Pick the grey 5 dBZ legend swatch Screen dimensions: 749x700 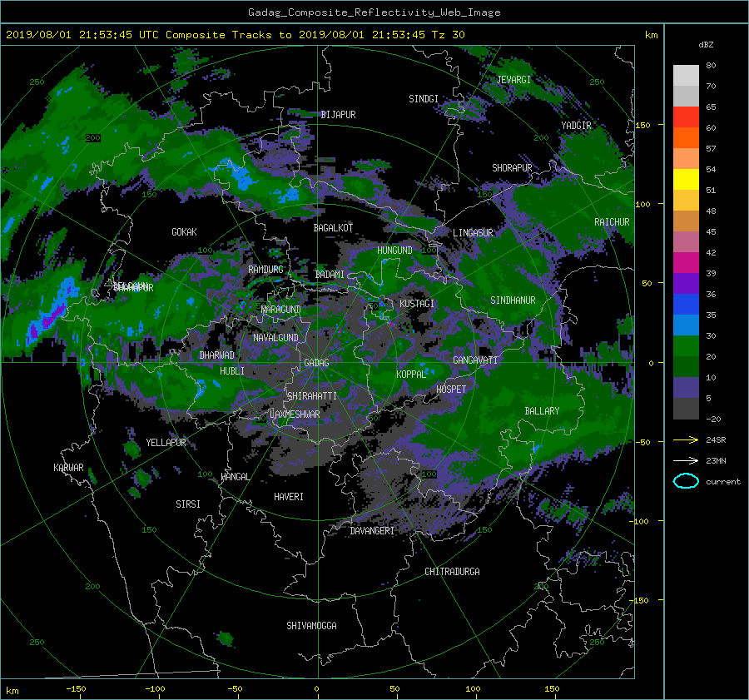pyautogui.click(x=686, y=408)
